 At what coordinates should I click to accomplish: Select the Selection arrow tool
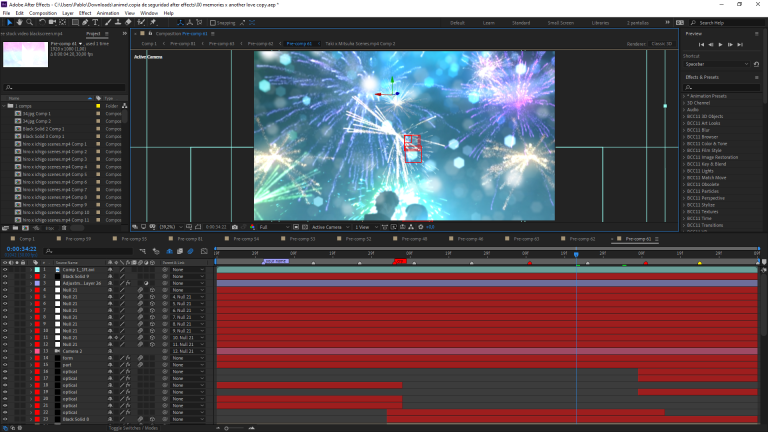coord(9,23)
